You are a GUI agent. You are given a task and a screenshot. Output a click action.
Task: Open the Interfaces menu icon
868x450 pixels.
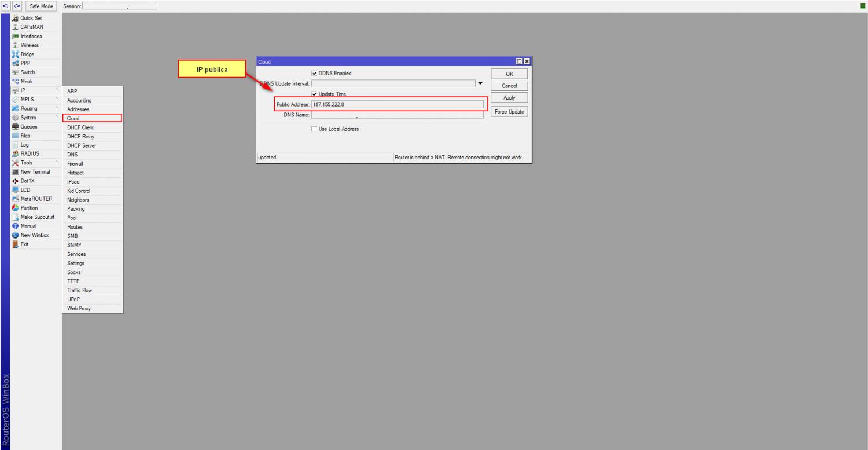click(16, 36)
